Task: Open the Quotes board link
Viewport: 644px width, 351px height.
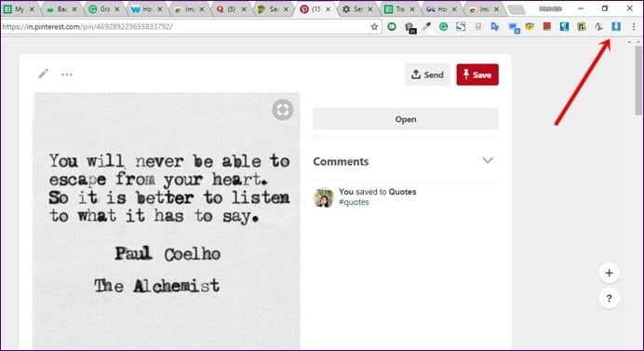Action: point(402,192)
